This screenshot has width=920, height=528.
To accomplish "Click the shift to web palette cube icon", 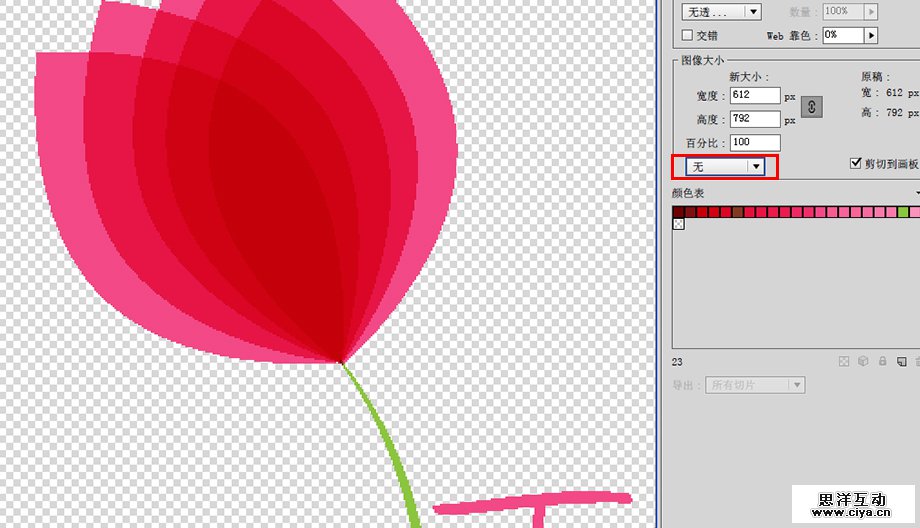I will click(862, 361).
